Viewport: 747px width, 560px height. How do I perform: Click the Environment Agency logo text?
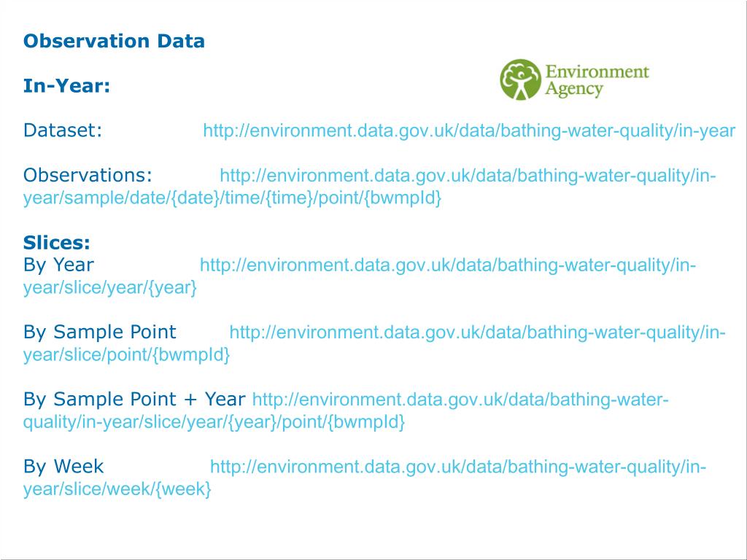(x=597, y=80)
